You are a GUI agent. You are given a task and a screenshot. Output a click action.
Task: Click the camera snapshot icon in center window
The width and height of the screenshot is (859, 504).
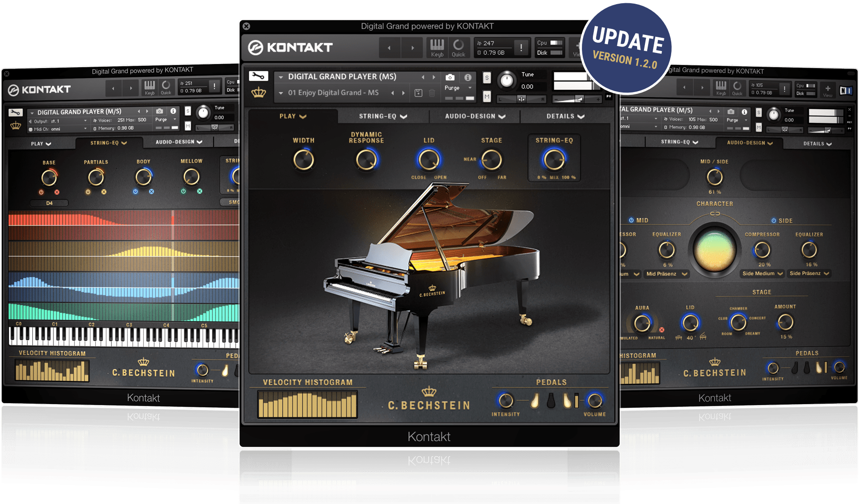450,77
